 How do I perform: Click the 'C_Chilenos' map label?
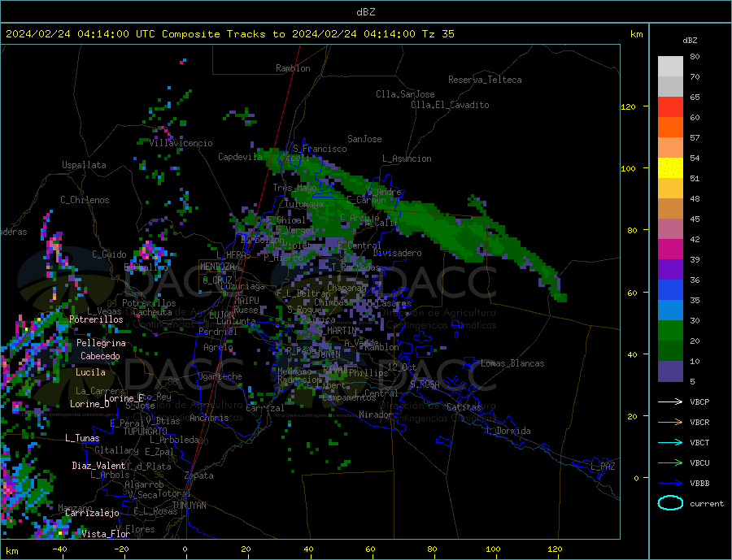point(85,200)
